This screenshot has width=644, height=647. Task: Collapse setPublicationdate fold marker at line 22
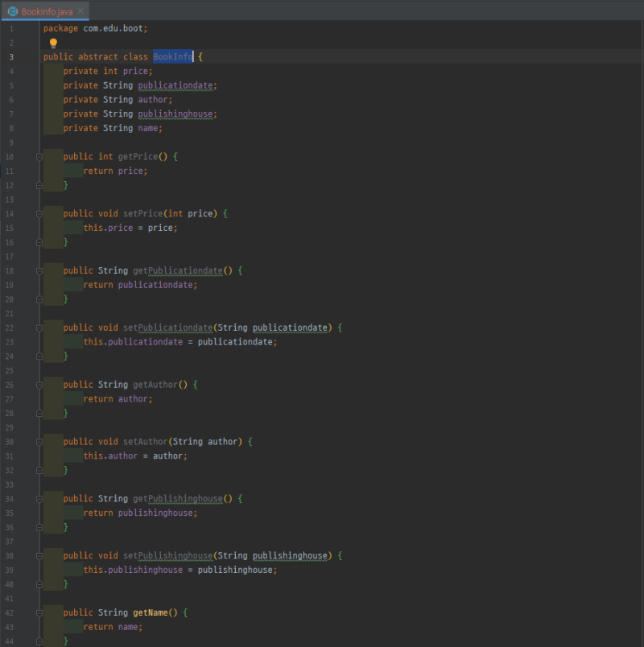point(39,328)
